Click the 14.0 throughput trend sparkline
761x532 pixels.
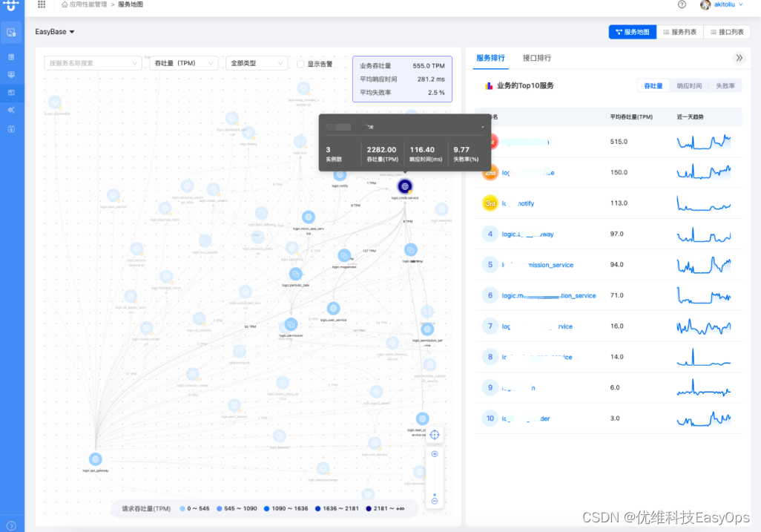(704, 357)
